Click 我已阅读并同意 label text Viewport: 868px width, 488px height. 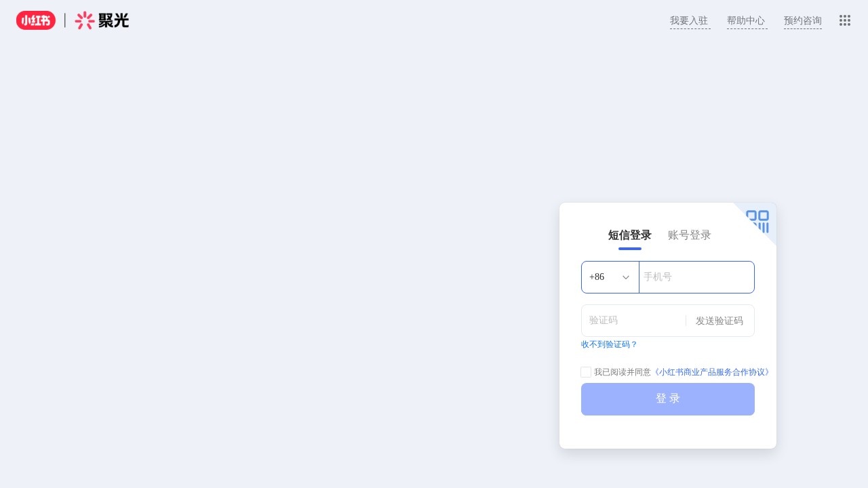pos(623,372)
